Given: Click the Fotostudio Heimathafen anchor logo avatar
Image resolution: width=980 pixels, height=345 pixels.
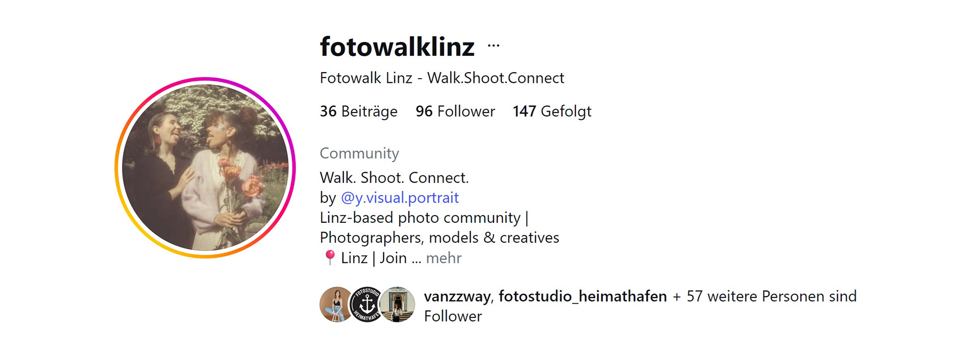Looking at the screenshot, I should point(366,305).
